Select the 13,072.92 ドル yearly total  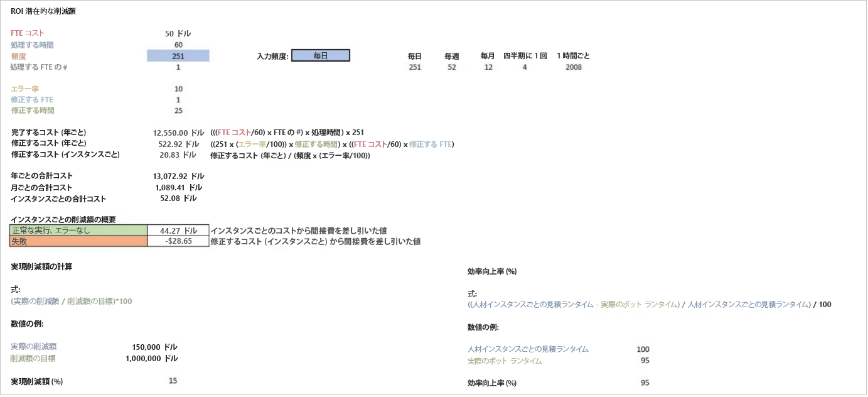coord(178,177)
